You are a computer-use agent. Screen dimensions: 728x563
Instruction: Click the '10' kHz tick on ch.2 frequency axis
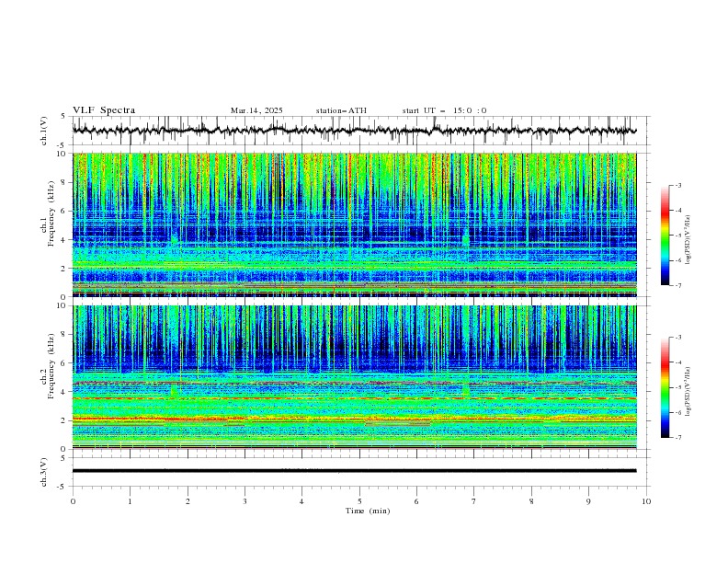(63, 305)
